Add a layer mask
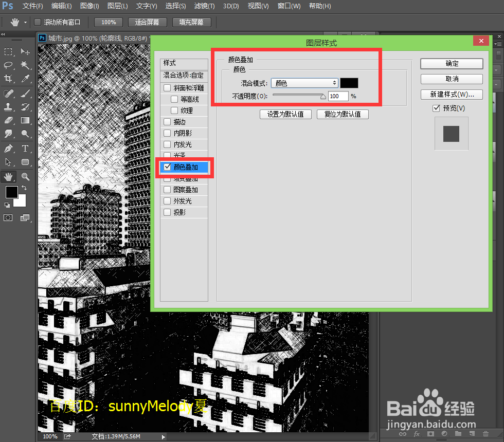Image resolution: width=504 pixels, height=442 pixels. (430, 434)
